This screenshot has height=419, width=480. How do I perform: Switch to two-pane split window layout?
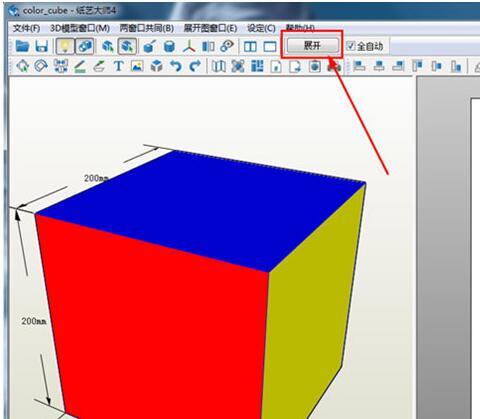coord(250,46)
